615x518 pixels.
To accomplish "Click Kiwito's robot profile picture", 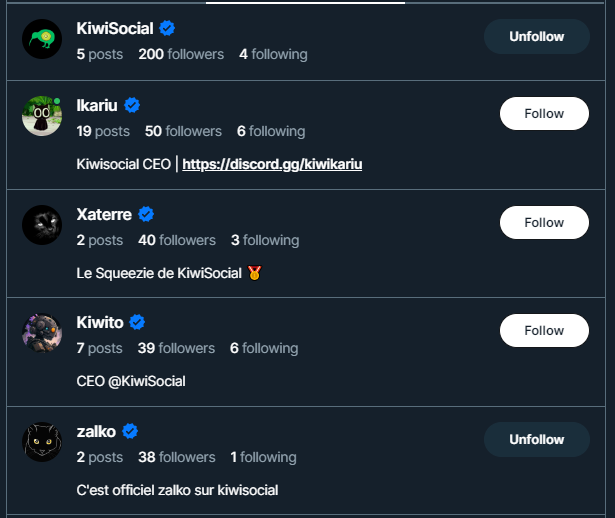I will pos(42,333).
